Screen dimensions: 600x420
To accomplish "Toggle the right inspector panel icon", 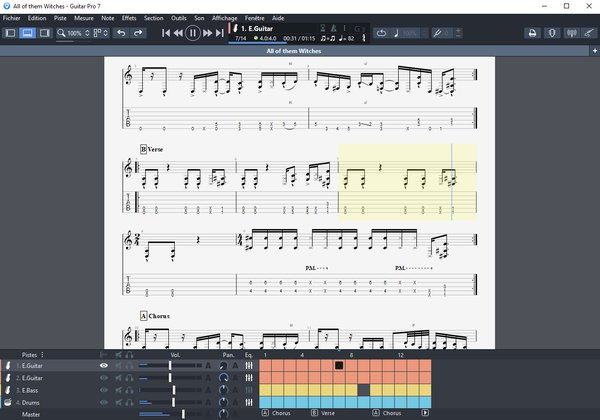I will click(x=44, y=33).
